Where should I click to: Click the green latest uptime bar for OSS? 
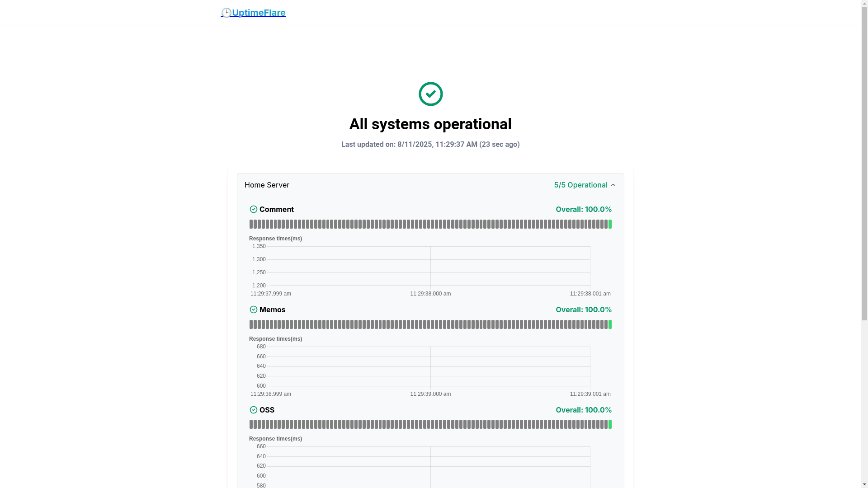(610, 424)
